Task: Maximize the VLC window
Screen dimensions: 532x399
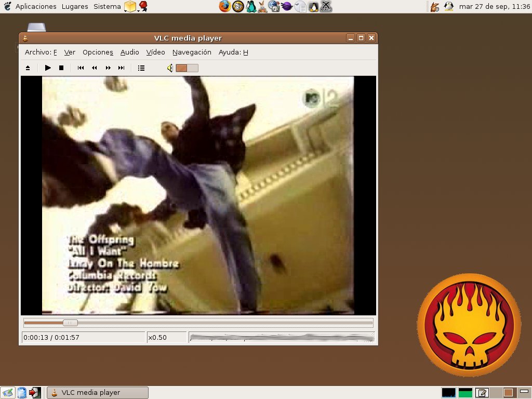Action: (x=361, y=38)
